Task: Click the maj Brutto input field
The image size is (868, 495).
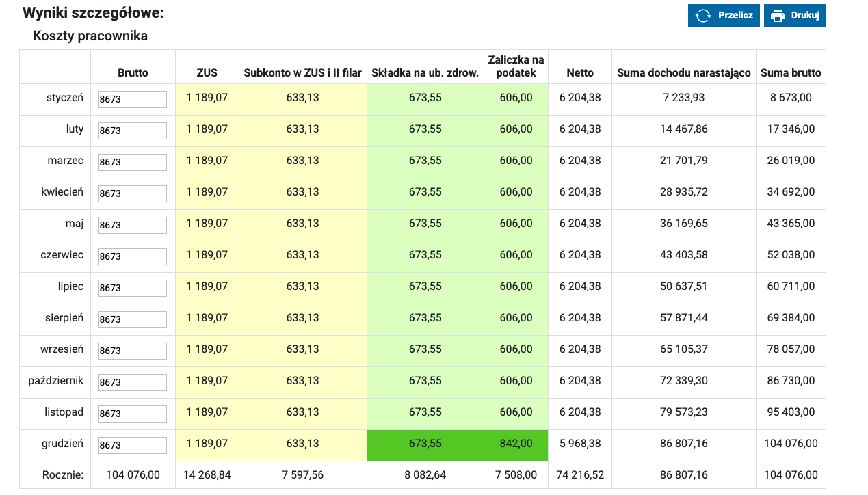Action: [x=133, y=225]
